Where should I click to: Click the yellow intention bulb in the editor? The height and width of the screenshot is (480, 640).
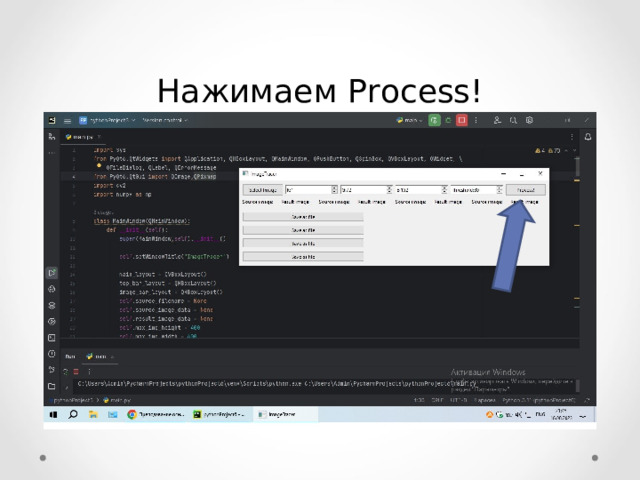(99, 166)
